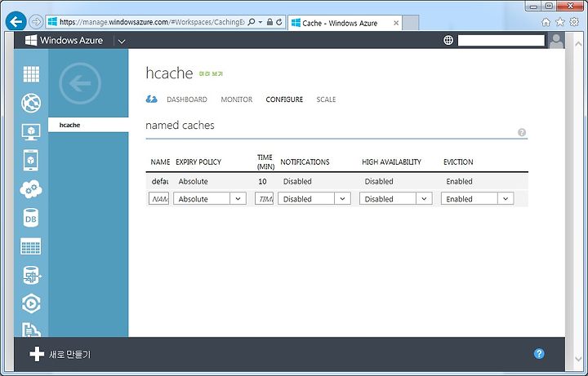Open browser Home icon
The width and height of the screenshot is (588, 376).
(x=546, y=23)
